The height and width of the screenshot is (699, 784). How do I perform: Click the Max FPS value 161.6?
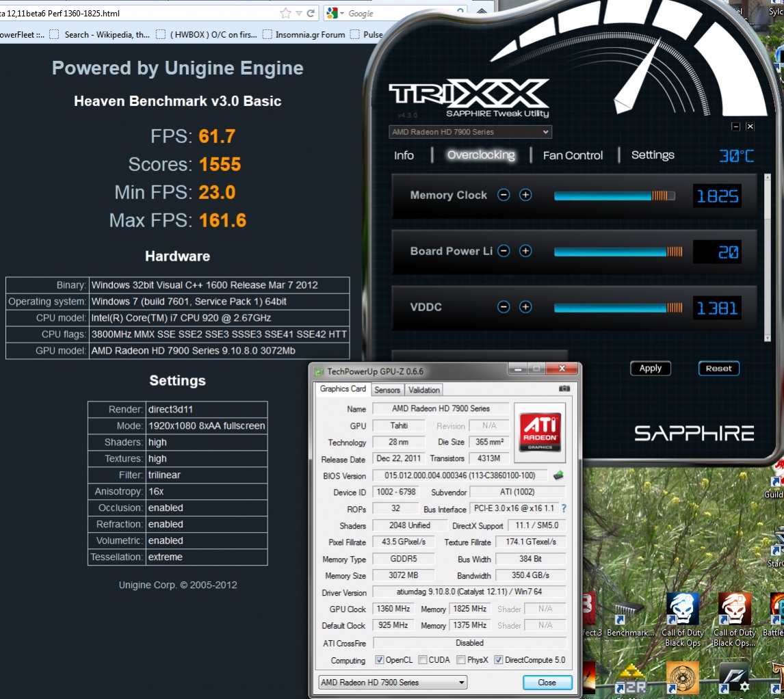(222, 220)
